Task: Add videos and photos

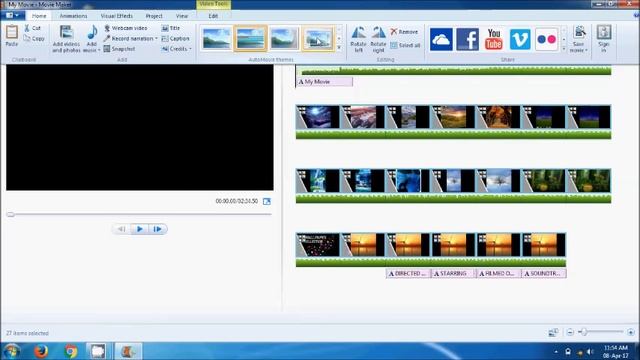Action: pyautogui.click(x=66, y=39)
